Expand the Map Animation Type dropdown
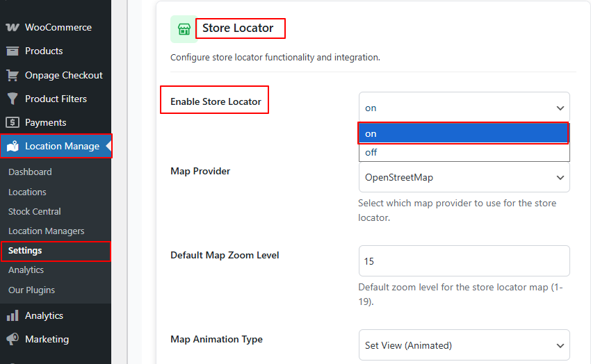 tap(463, 345)
